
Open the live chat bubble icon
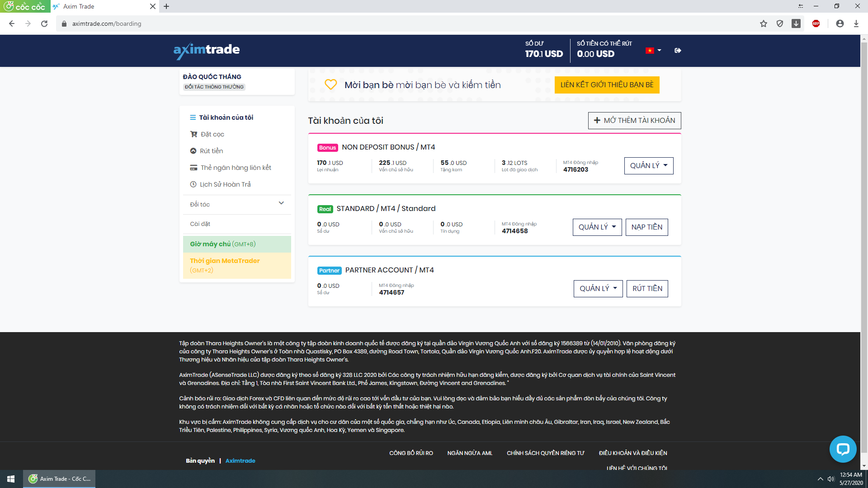pyautogui.click(x=843, y=449)
